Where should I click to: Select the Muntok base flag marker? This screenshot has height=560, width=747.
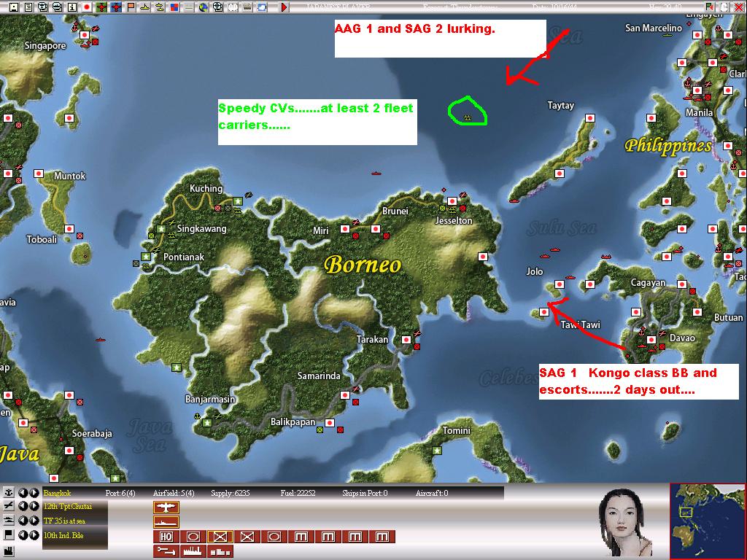click(39, 174)
